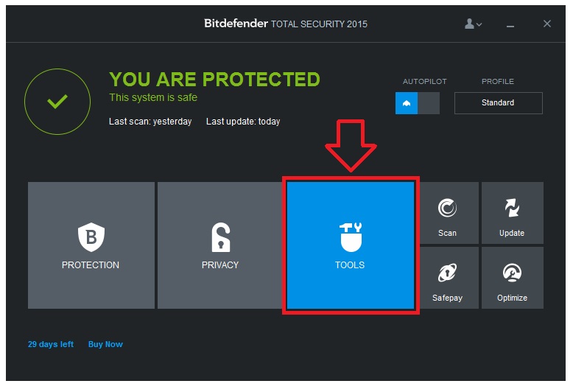573x392 pixels.
Task: Open the Optimize gauge icon
Action: click(x=512, y=273)
